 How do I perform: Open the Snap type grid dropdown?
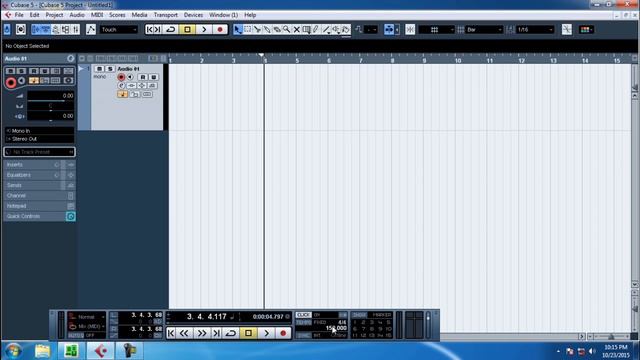(437, 29)
